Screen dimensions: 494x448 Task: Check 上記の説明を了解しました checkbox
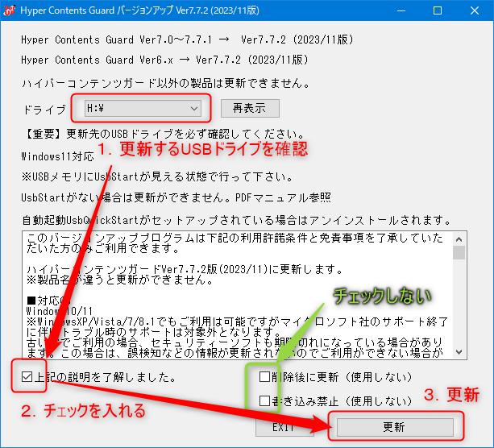coord(27,377)
